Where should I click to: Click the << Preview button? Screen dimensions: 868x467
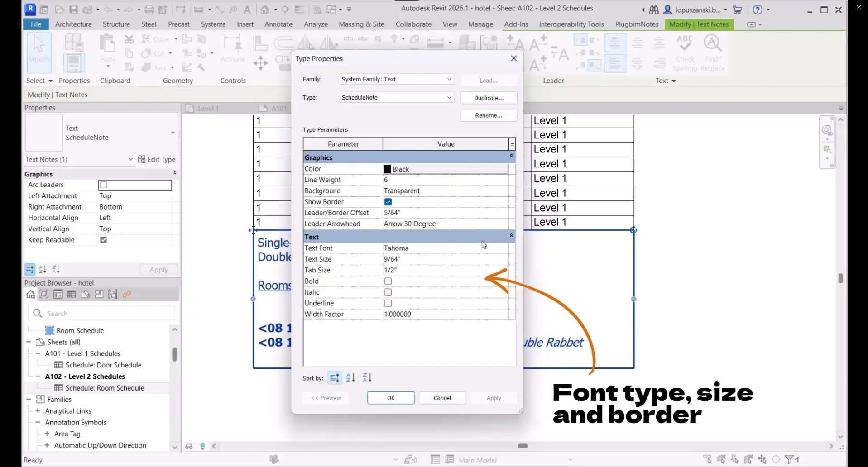point(326,398)
